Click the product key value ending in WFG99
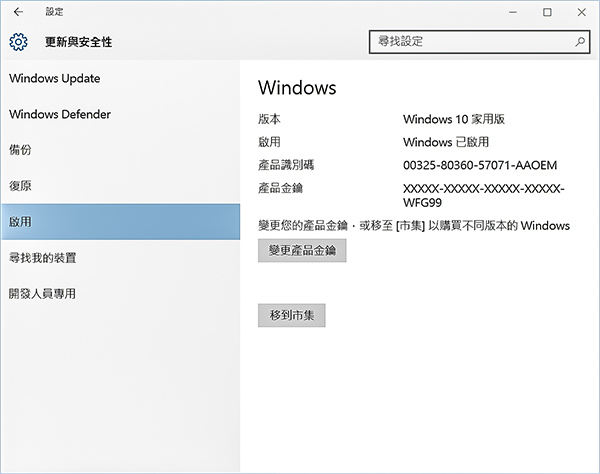Image resolution: width=600 pixels, height=474 pixels. pos(484,195)
